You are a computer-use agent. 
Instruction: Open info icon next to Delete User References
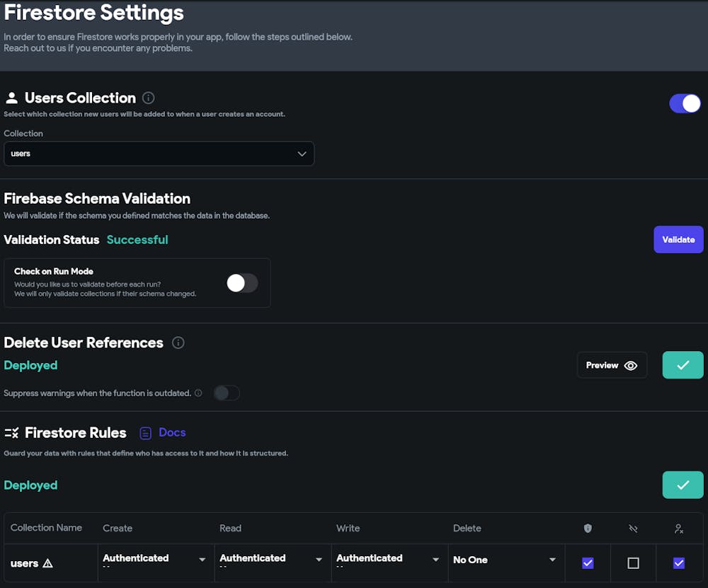click(178, 342)
